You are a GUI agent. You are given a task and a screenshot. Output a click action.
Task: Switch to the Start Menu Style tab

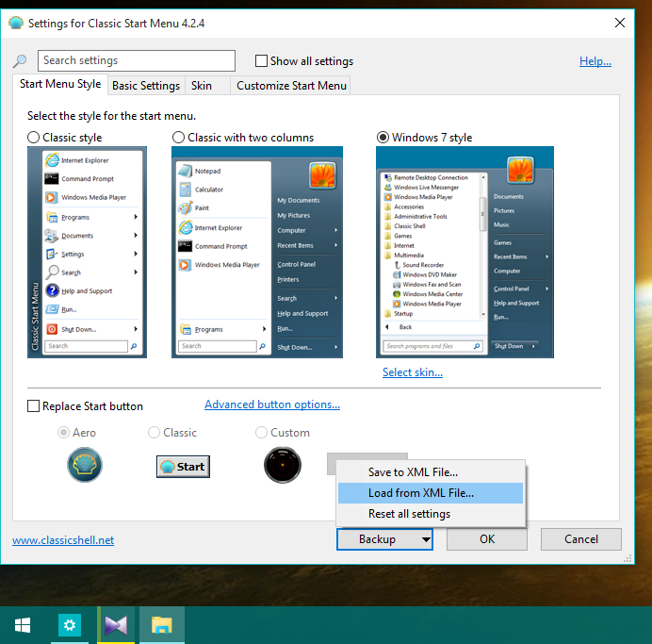(60, 84)
